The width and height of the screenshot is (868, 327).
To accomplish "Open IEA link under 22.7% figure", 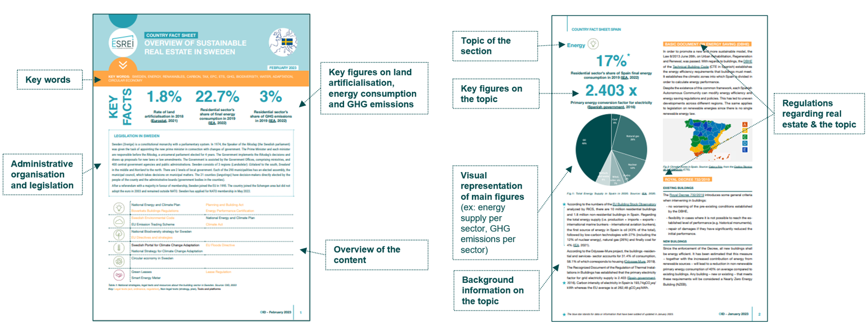I will pyautogui.click(x=212, y=123).
